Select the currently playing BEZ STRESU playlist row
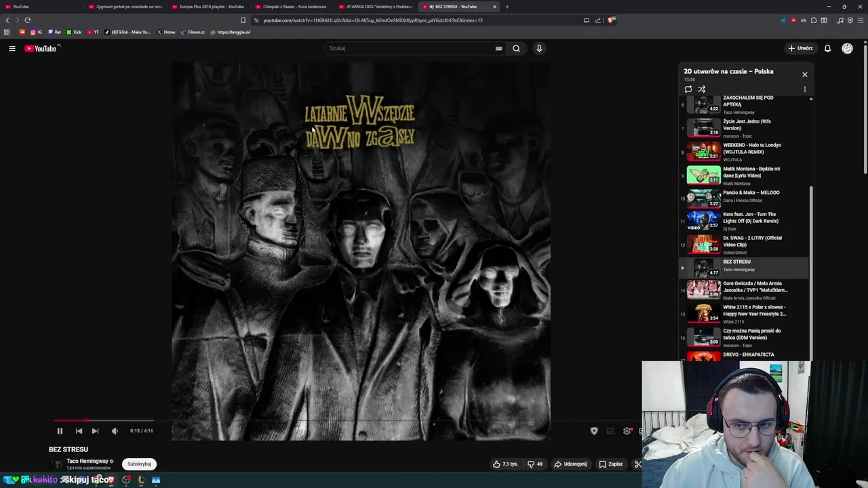 [x=745, y=268]
